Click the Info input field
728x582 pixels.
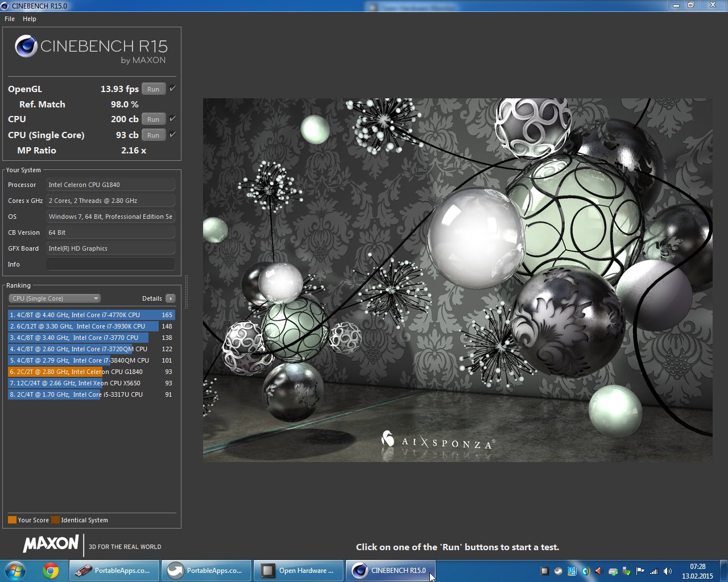[110, 264]
